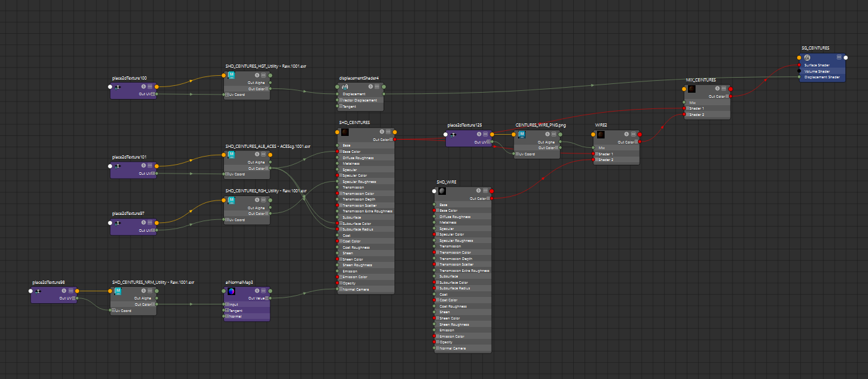Toggle solo on SHD_WIRE node
Viewport: 868px width, 379px height.
pos(479,190)
